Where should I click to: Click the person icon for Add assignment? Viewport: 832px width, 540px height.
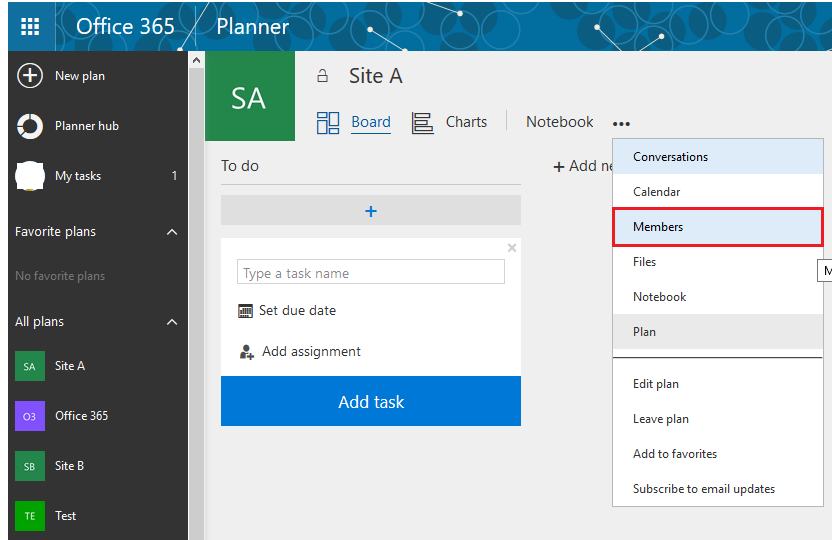(247, 352)
